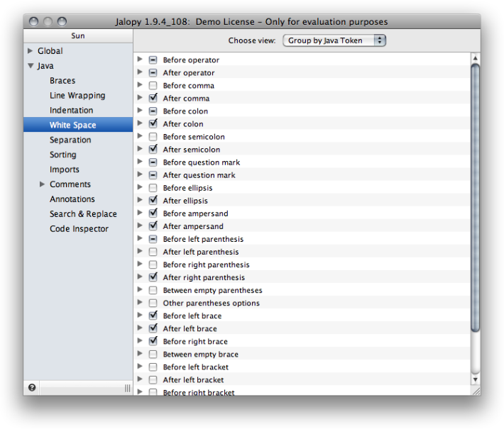Expand the Global tree node
This screenshot has height=429, width=504.
tap(31, 51)
